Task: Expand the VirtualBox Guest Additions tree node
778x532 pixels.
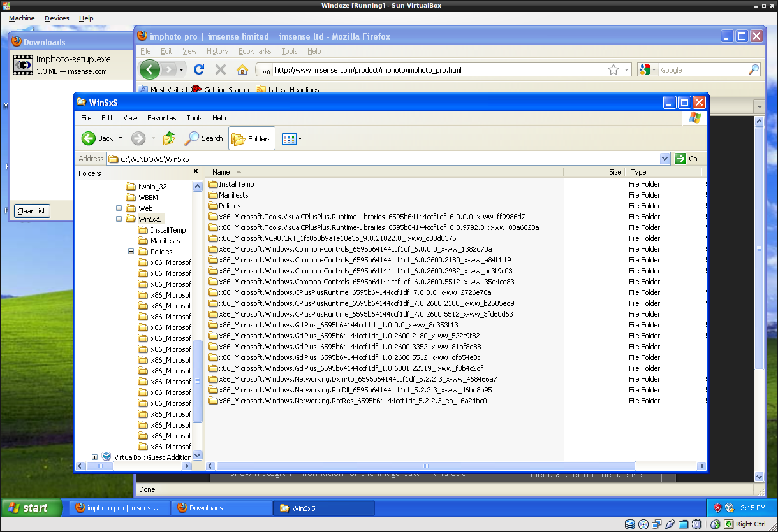Action: click(x=94, y=457)
